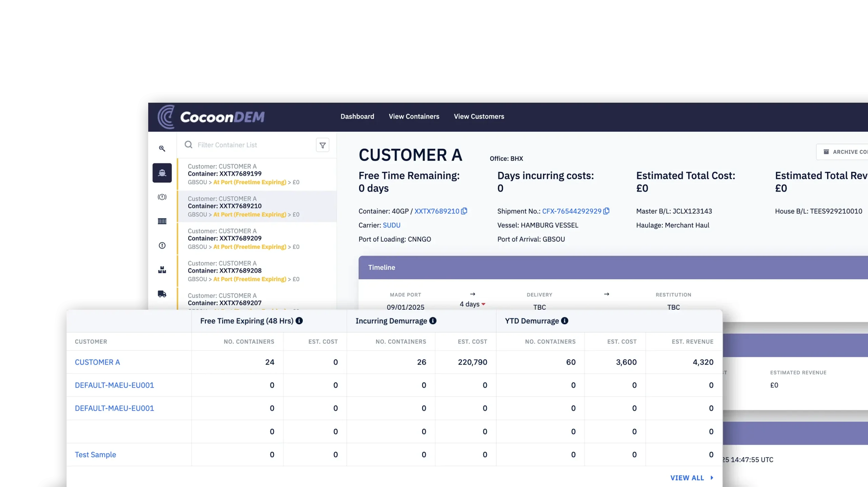This screenshot has height=487, width=868.
Task: Click Office: BHX label
Action: pyautogui.click(x=506, y=158)
